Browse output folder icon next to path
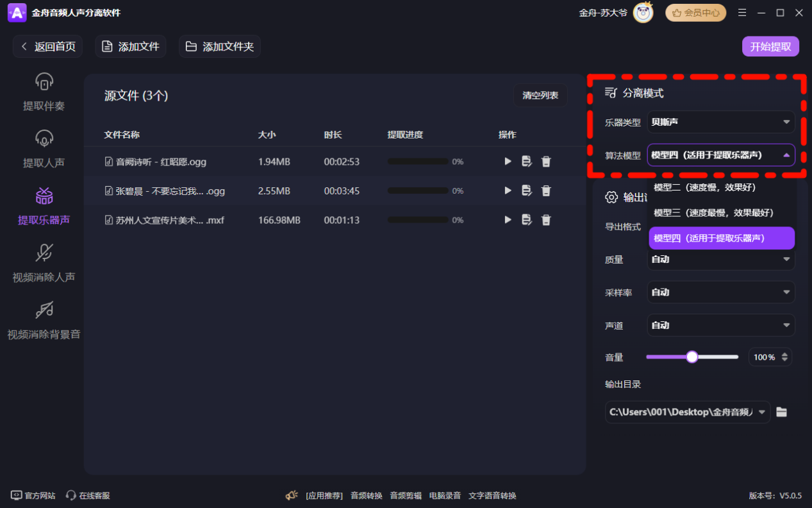The height and width of the screenshot is (508, 812). pos(781,412)
